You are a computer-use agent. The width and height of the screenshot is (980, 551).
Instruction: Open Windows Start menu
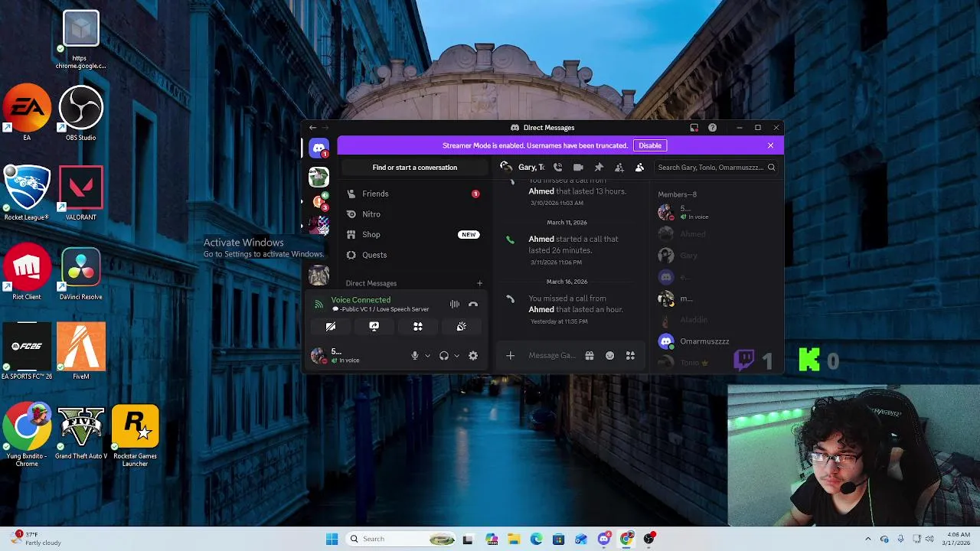pos(332,539)
